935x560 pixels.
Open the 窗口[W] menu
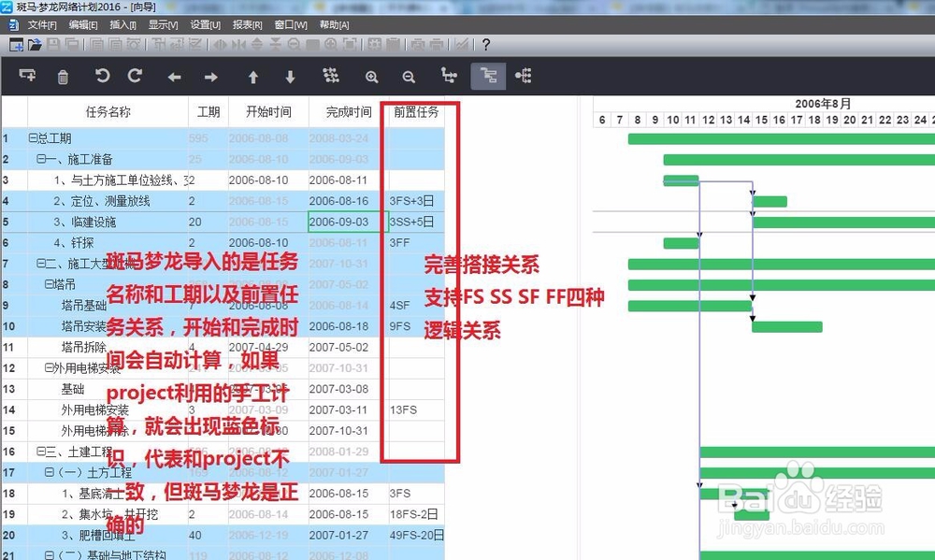(291, 25)
